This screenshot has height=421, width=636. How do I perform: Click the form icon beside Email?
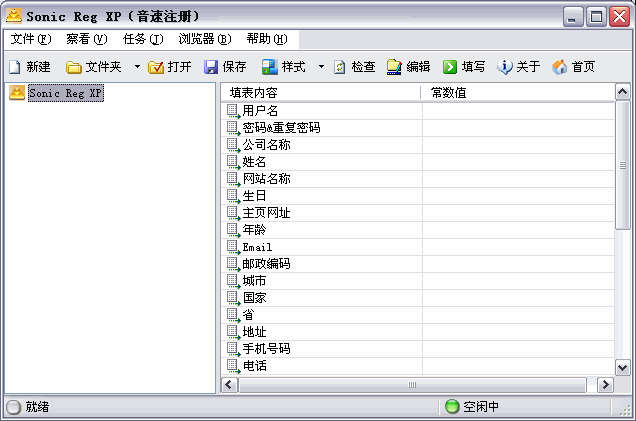(233, 247)
